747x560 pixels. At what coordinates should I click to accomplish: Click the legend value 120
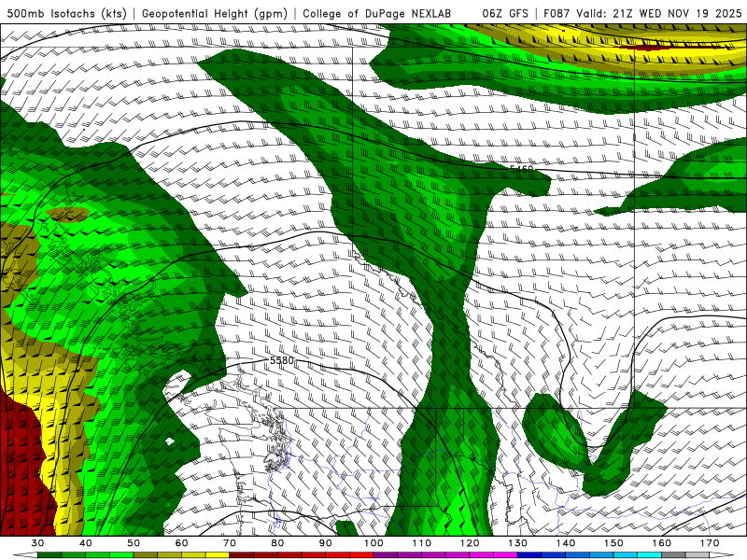pos(470,543)
